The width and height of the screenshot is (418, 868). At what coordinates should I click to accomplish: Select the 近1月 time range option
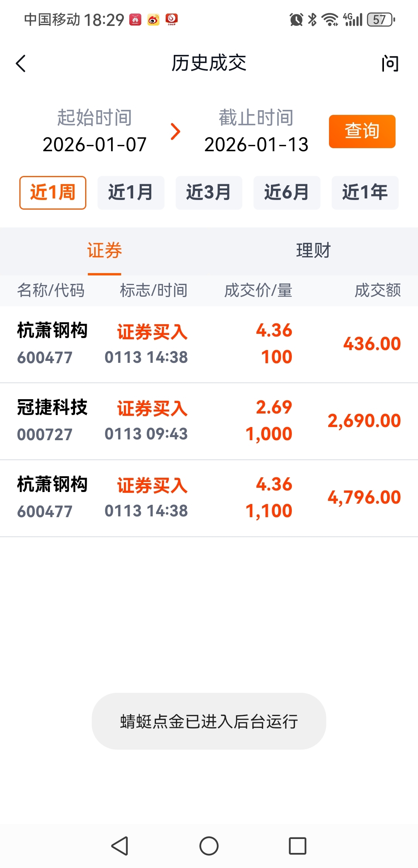(x=131, y=193)
